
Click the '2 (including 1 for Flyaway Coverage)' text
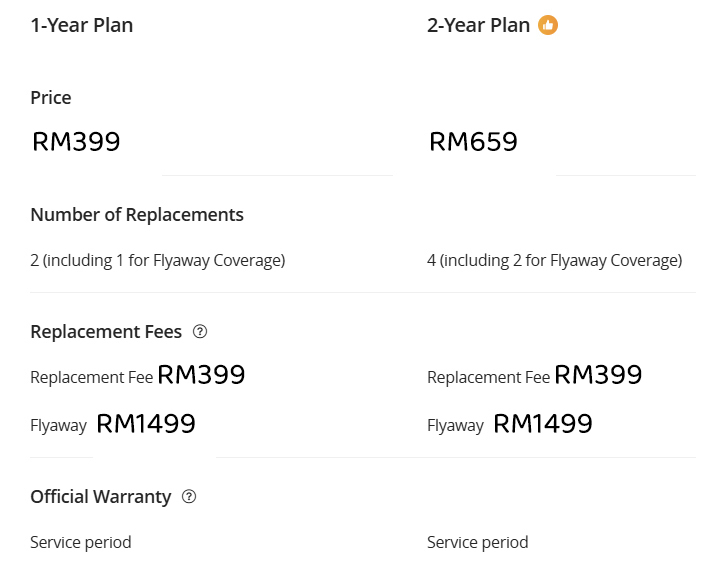[158, 260]
